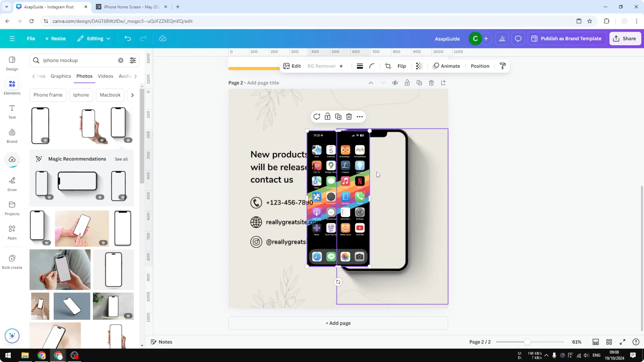The height and width of the screenshot is (362, 644).
Task: Open the Editing mode dropdown
Action: (94, 38)
